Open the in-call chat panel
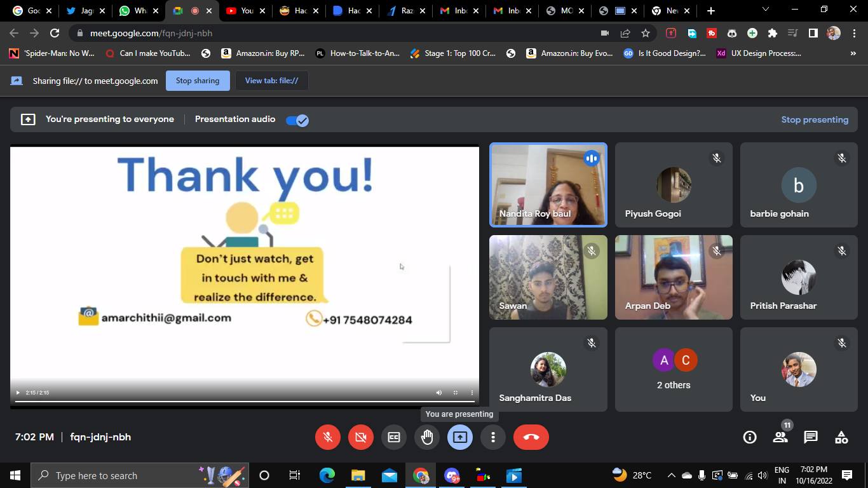 [x=810, y=437]
